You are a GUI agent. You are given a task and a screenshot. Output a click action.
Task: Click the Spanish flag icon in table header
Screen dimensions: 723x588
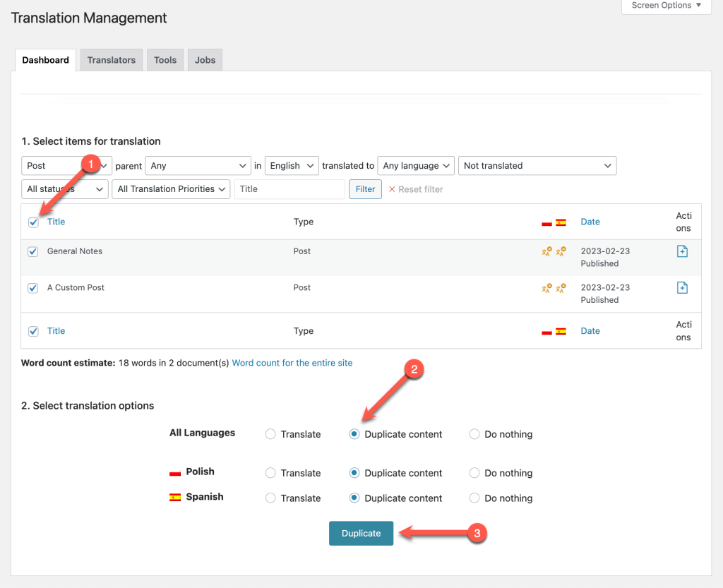tap(561, 221)
